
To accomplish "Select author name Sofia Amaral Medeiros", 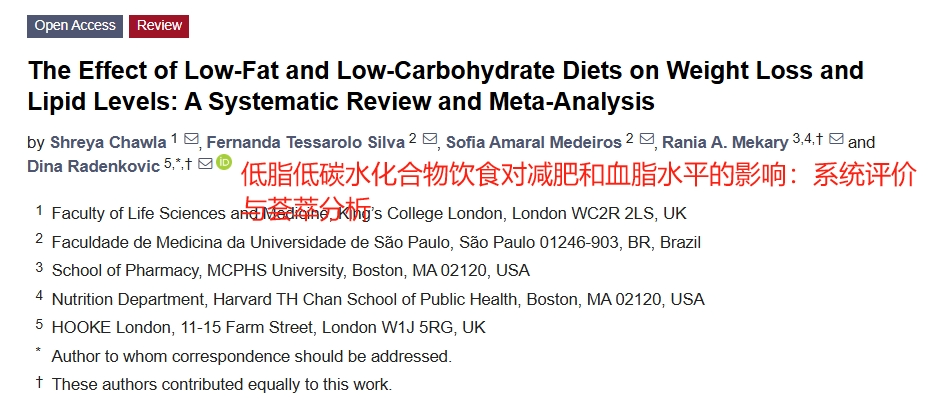I will point(534,143).
